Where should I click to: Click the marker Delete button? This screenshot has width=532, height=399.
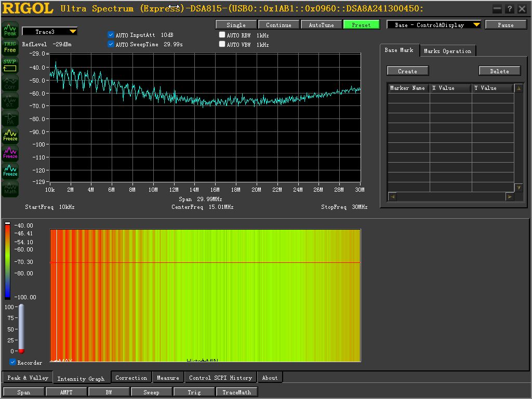click(499, 71)
